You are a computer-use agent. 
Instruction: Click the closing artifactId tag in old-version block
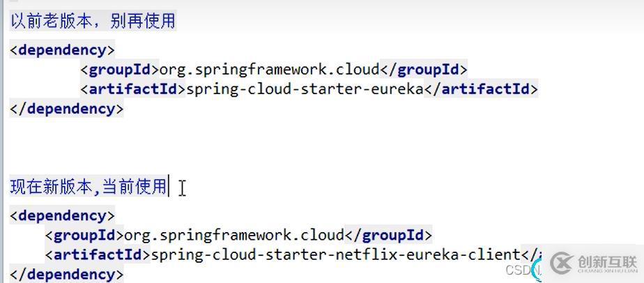coord(481,89)
